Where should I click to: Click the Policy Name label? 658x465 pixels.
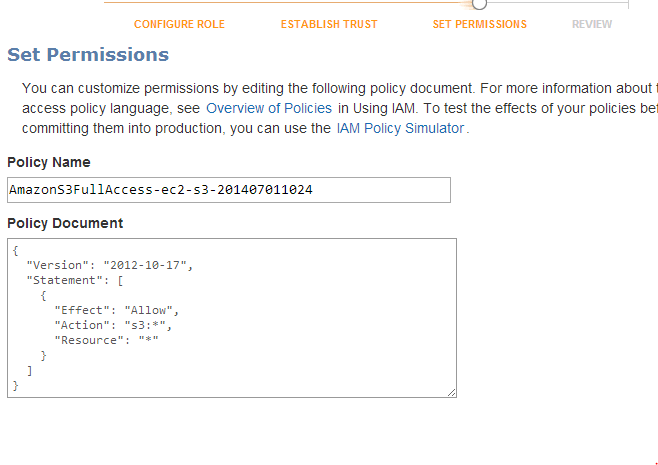click(x=49, y=162)
